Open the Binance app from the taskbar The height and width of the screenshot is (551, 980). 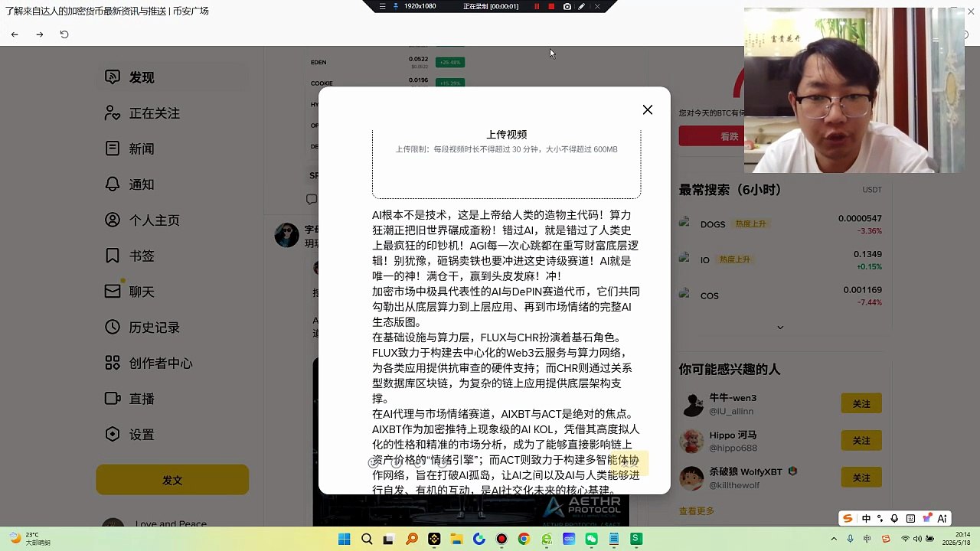pyautogui.click(x=434, y=539)
